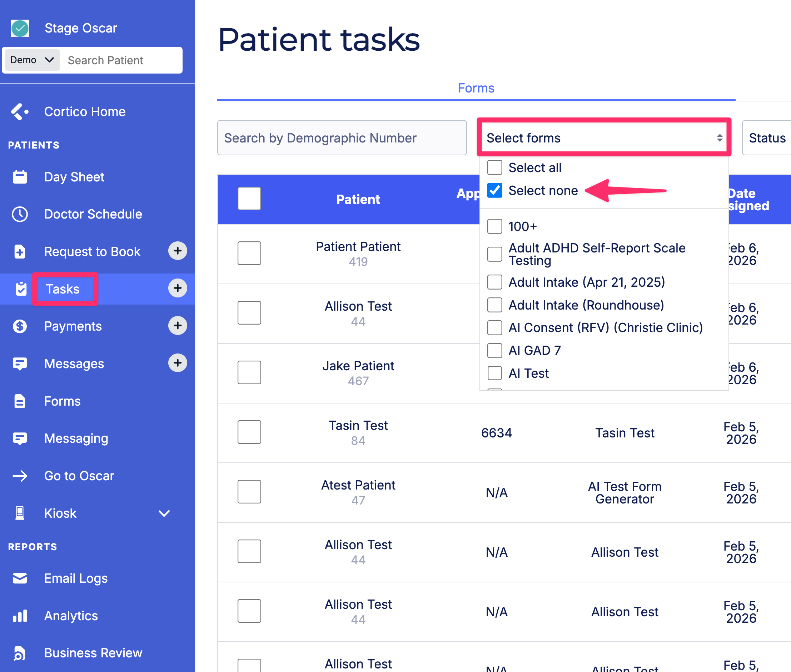Check the Select all forms checkbox
Image resolution: width=791 pixels, height=672 pixels.
point(494,167)
